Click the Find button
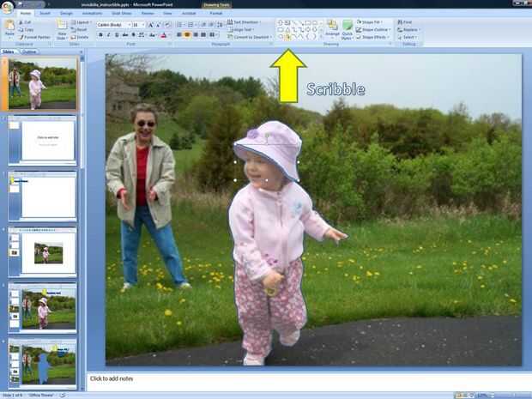The image size is (532, 399). 405,22
